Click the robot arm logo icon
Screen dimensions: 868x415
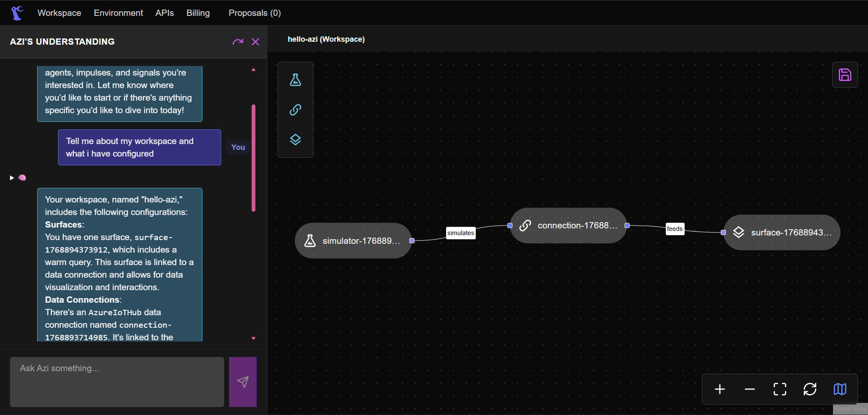pyautogui.click(x=17, y=13)
